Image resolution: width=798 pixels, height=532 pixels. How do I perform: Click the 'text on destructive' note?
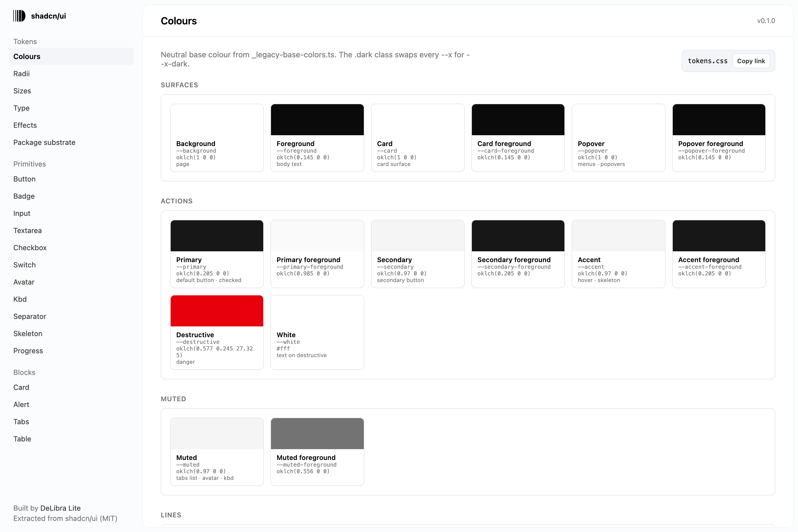click(x=302, y=355)
